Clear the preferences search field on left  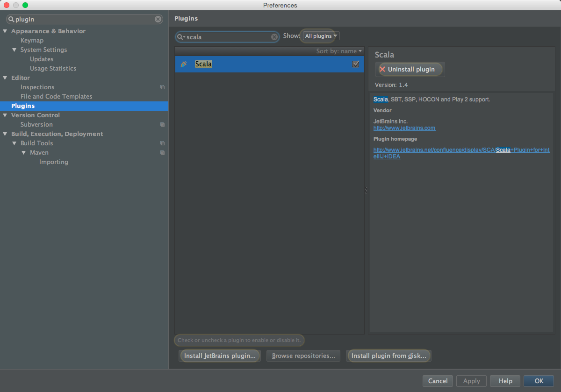(x=158, y=19)
